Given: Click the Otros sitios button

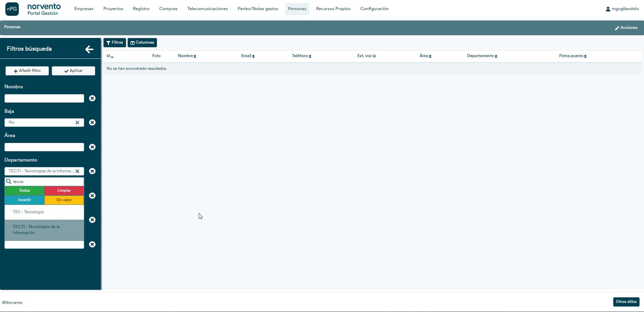Looking at the screenshot, I should pos(626,302).
